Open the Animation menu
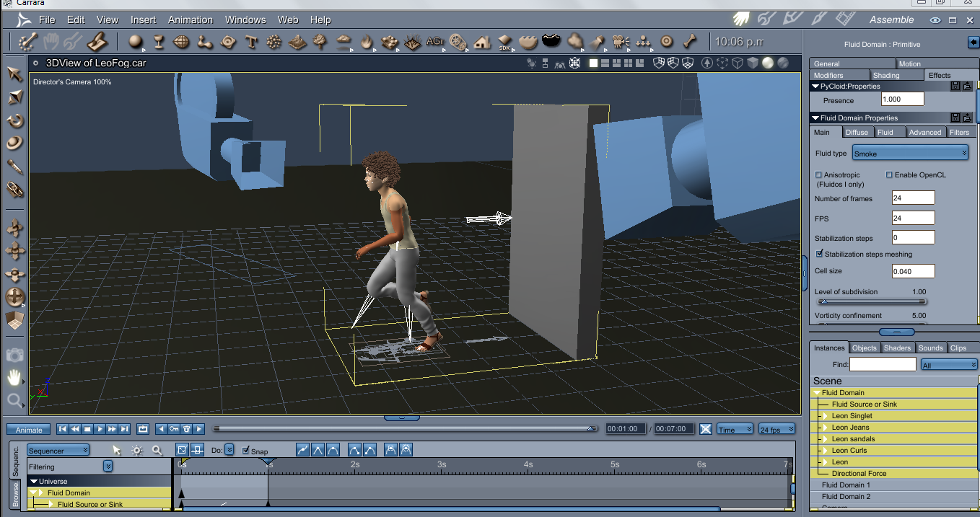The width and height of the screenshot is (980, 517). click(x=191, y=19)
